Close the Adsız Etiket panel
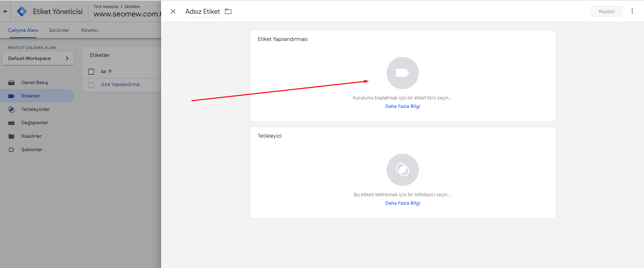This screenshot has width=644, height=268. pyautogui.click(x=173, y=11)
